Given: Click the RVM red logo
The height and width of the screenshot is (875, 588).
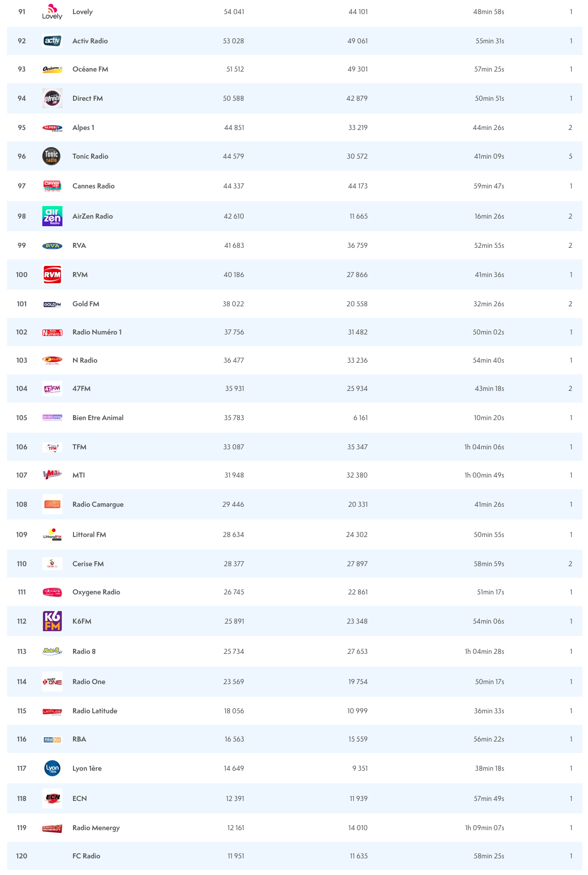Looking at the screenshot, I should [52, 275].
